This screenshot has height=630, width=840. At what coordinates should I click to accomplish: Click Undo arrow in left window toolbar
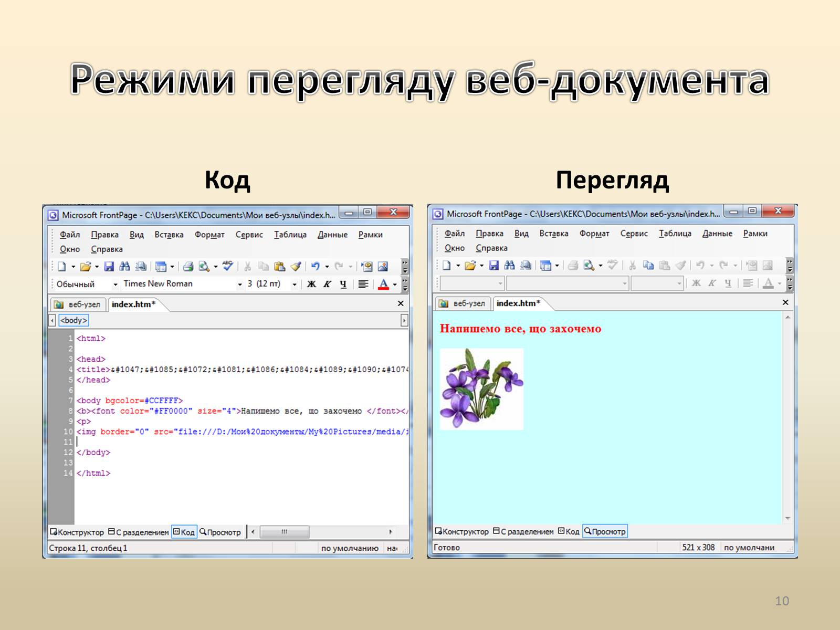tap(315, 267)
